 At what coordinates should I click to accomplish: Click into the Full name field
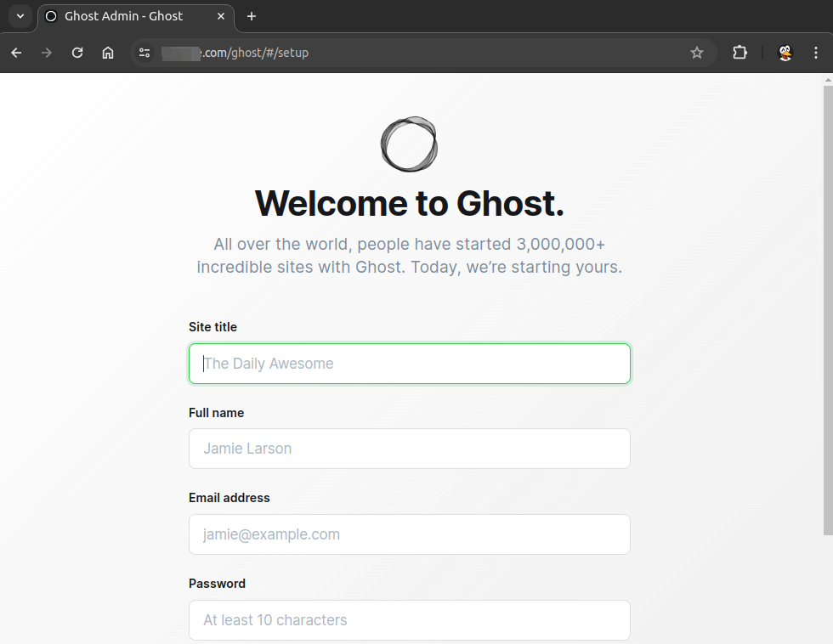tap(409, 449)
